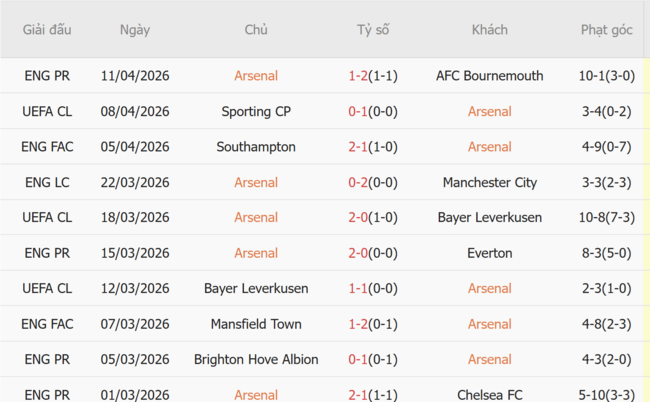Open the Sporting CP team page
Viewport: 650px width, 402px height.
[256, 112]
